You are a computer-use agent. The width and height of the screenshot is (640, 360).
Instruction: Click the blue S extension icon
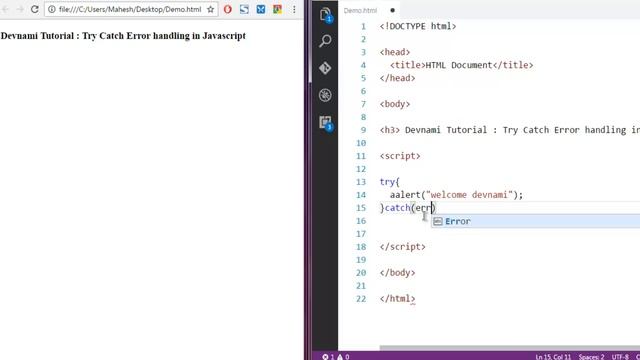tap(244, 9)
